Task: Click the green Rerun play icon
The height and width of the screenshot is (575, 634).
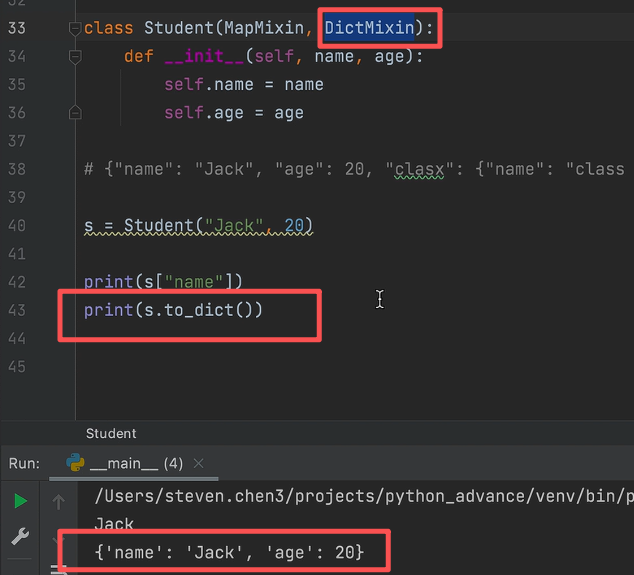Action: click(20, 500)
